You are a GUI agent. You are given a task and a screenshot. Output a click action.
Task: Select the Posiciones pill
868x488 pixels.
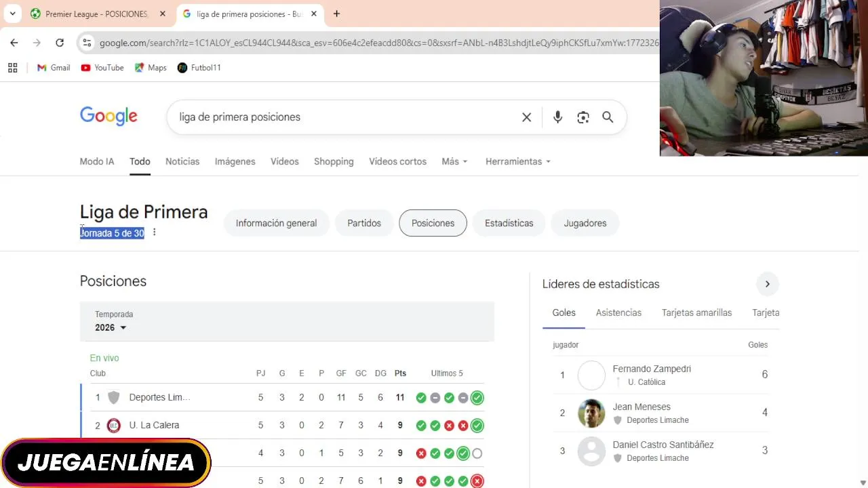[x=433, y=223]
